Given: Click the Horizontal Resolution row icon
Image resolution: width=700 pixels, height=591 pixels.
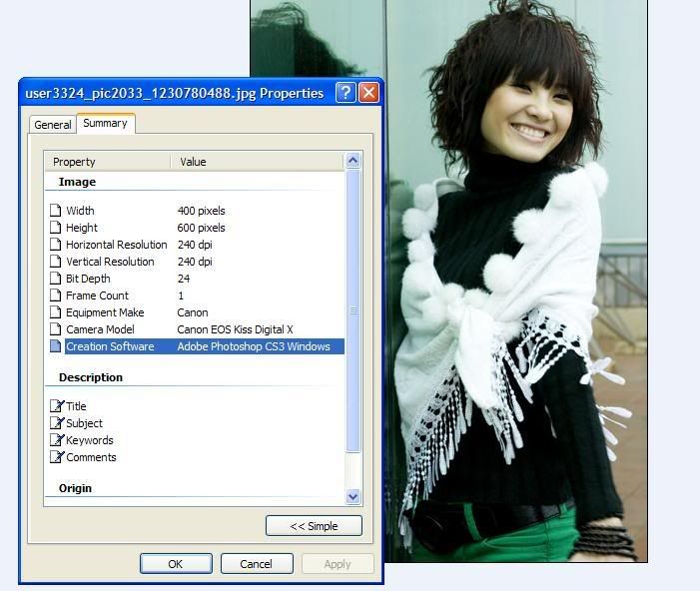Looking at the screenshot, I should pyautogui.click(x=56, y=245).
